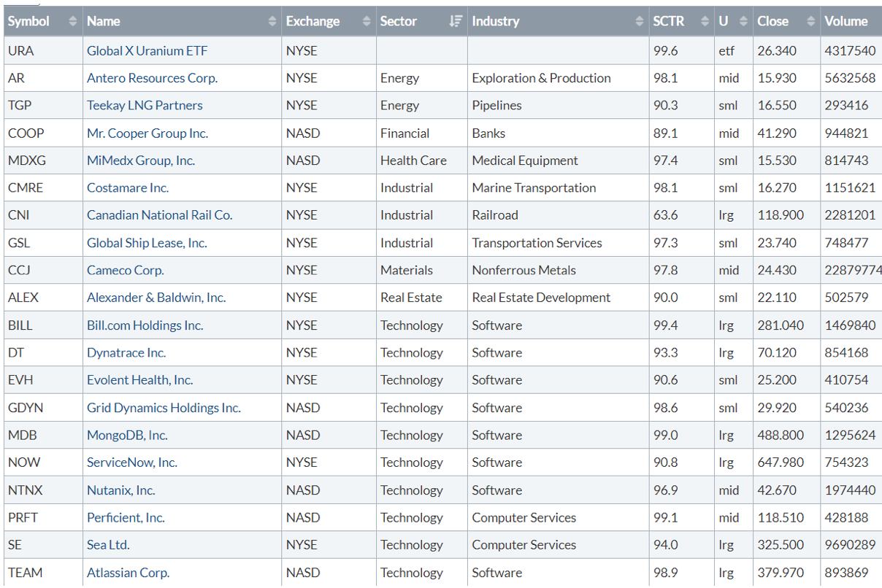Sort table by Symbol column arrows
Viewport: 882px width, 588px height.
coord(72,22)
